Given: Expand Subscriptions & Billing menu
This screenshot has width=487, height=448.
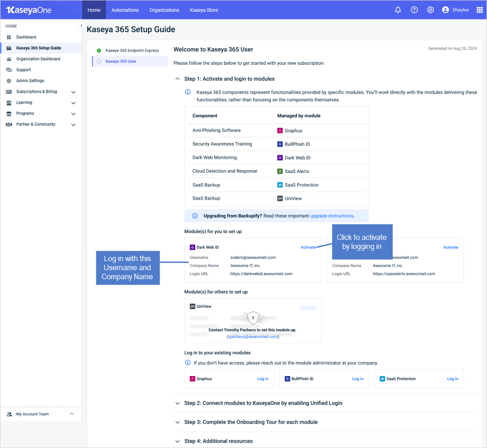Looking at the screenshot, I should click(73, 92).
